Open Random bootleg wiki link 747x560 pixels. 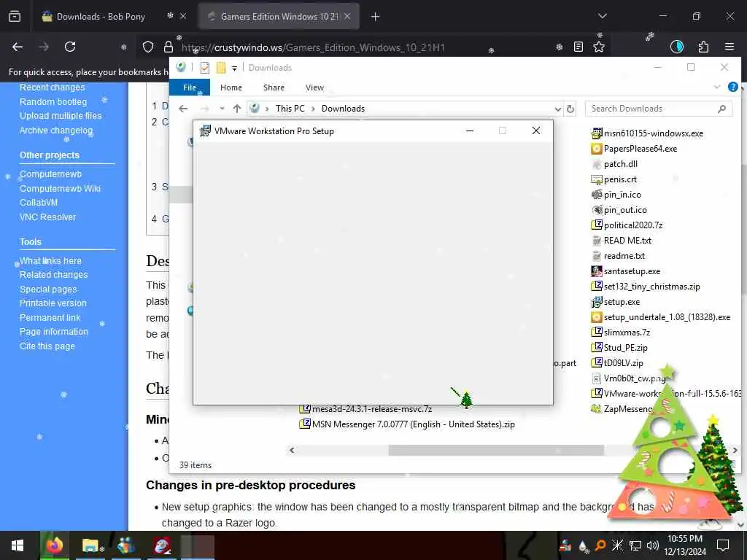pyautogui.click(x=53, y=101)
